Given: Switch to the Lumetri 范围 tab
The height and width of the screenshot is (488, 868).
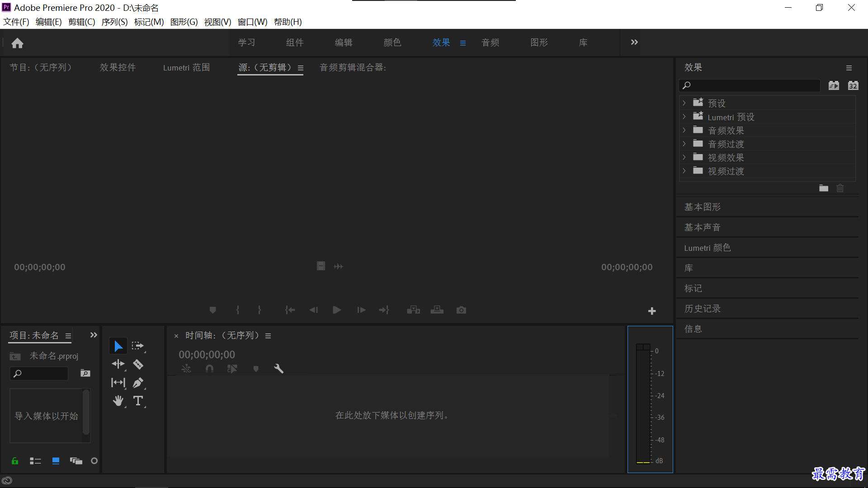Looking at the screenshot, I should [x=186, y=67].
